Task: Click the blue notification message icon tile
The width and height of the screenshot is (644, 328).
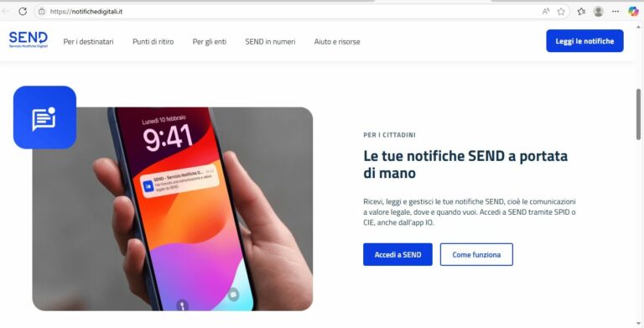Action: 44,117
